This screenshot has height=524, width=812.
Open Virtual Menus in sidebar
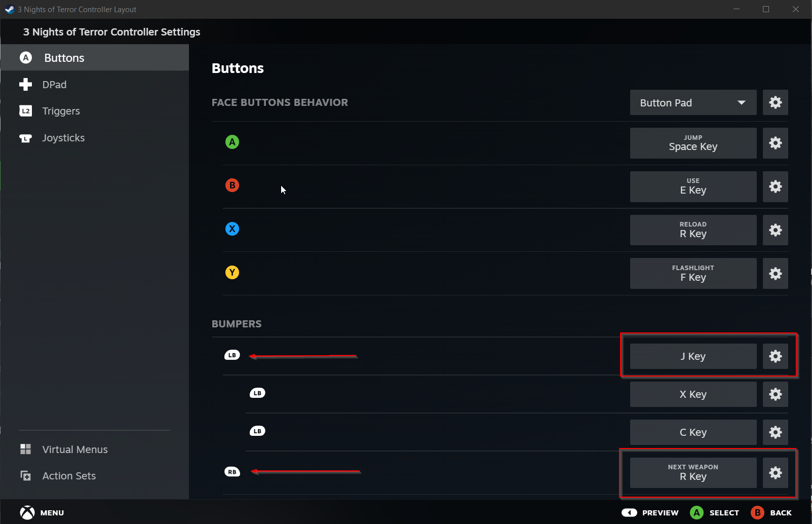tap(74, 450)
